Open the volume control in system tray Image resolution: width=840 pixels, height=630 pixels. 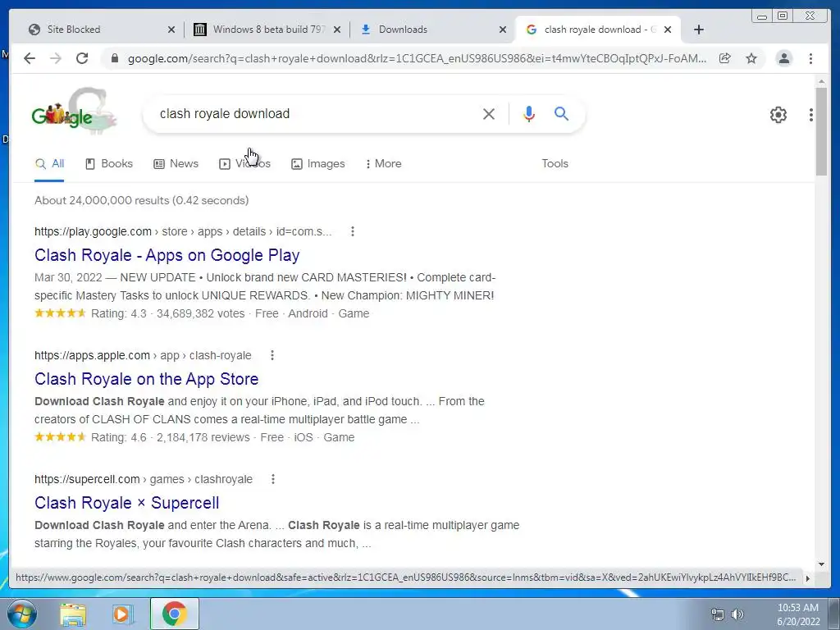click(737, 614)
